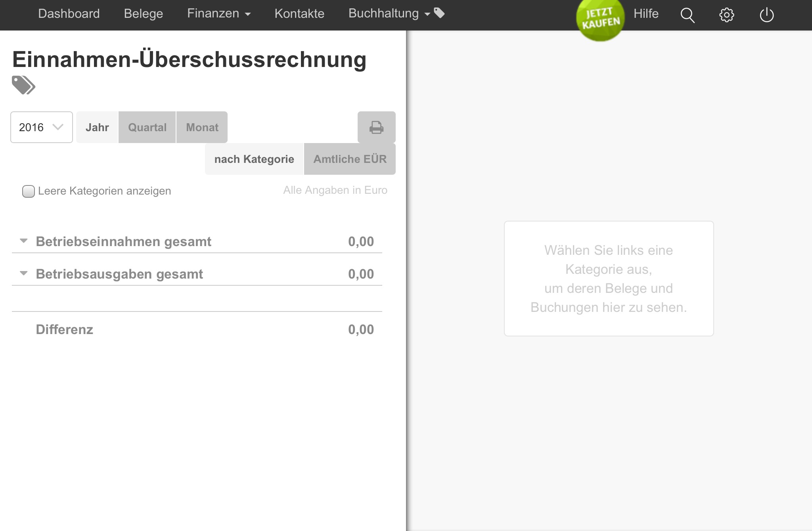Click the tags icon under the heading
812x531 pixels.
[x=23, y=85]
